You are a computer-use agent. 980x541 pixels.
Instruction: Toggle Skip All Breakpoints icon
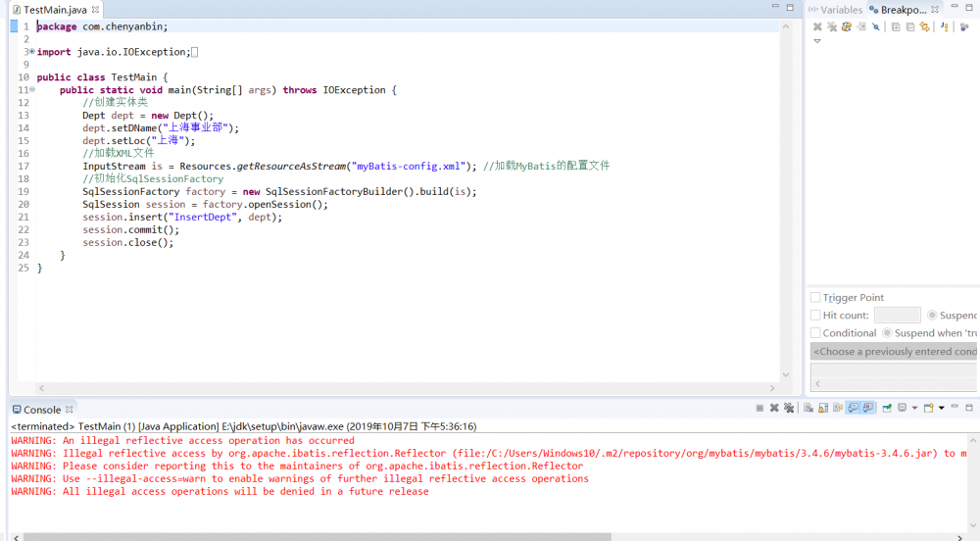pos(876,26)
